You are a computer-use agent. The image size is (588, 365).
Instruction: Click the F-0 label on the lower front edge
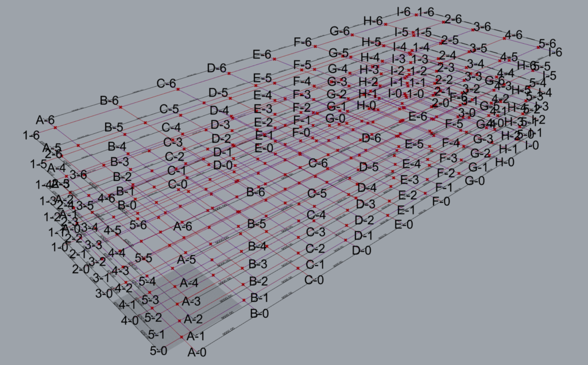click(x=441, y=201)
